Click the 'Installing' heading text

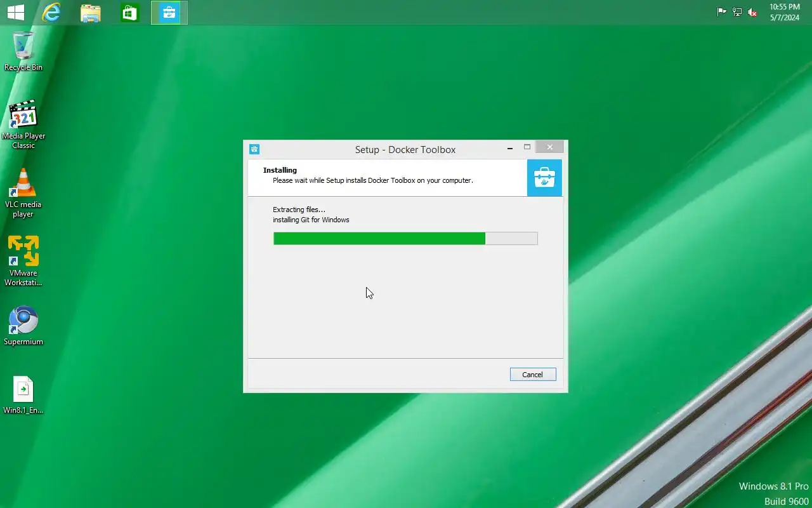point(280,170)
